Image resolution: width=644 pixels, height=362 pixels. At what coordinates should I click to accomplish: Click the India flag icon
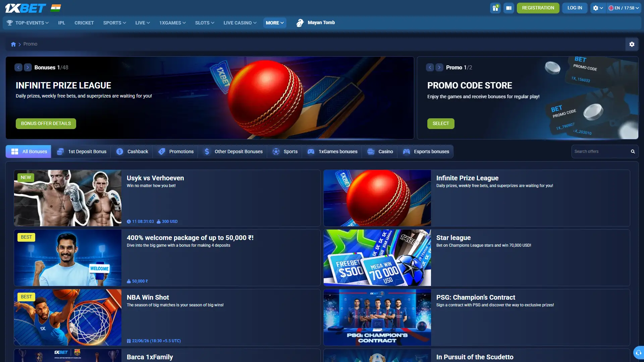point(56,8)
